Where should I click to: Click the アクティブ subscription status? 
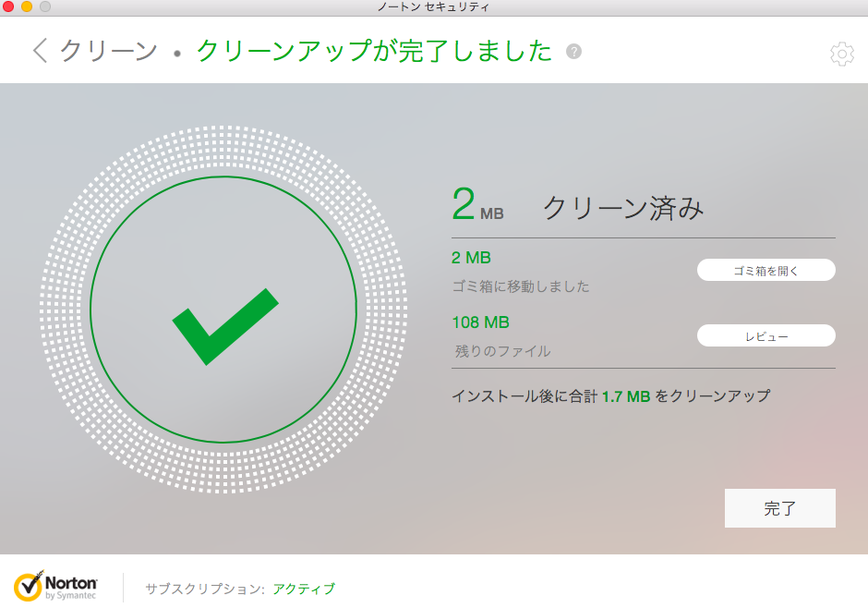point(304,589)
